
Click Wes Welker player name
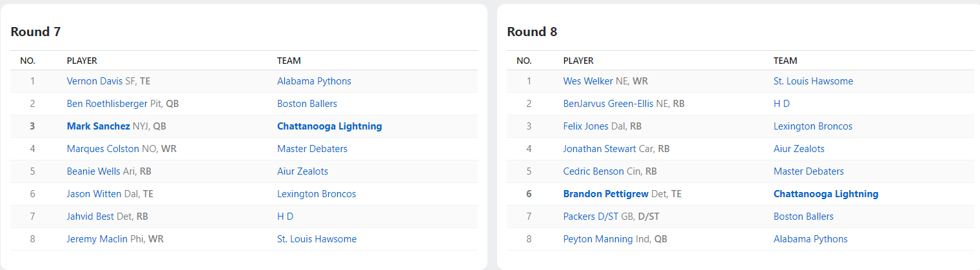point(588,81)
